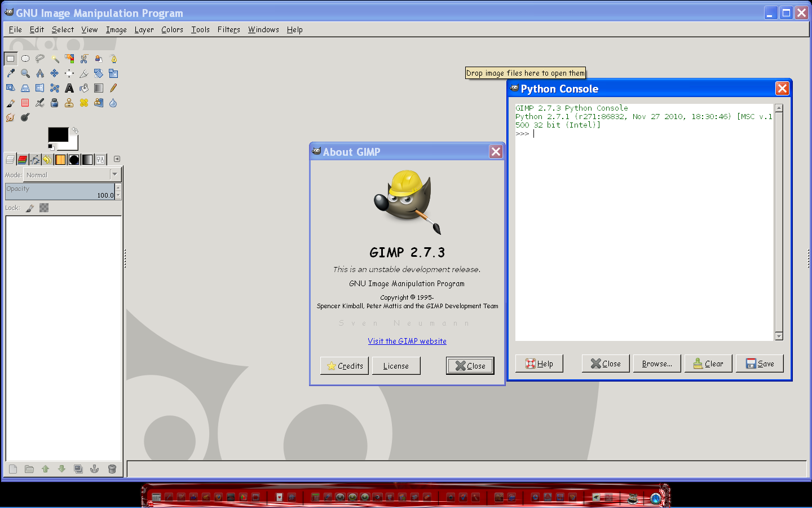Viewport: 812px width, 508px height.
Task: Open the Filters menu
Action: click(229, 30)
